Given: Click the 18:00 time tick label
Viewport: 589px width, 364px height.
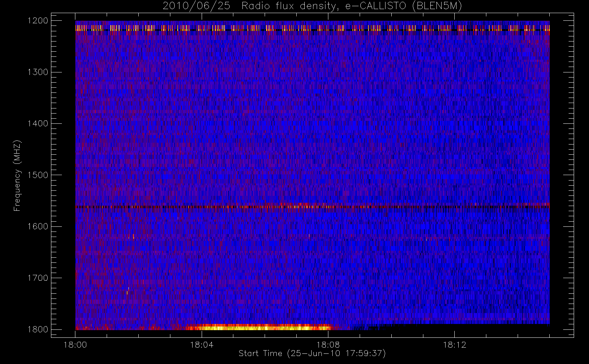Looking at the screenshot, I should point(75,345).
